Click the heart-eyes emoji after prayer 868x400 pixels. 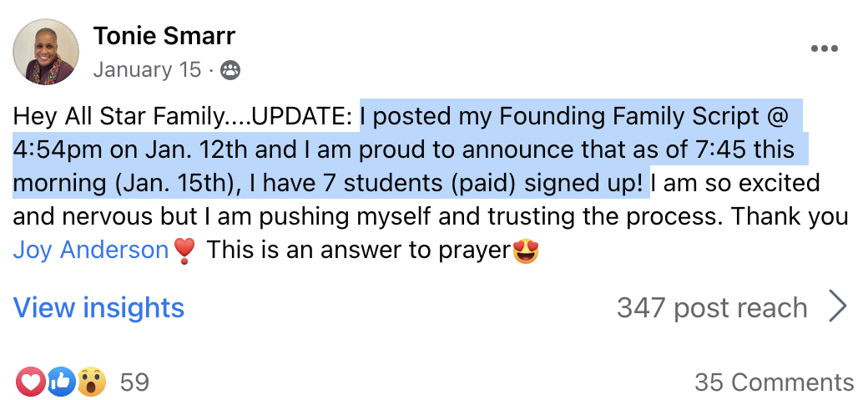click(x=525, y=251)
